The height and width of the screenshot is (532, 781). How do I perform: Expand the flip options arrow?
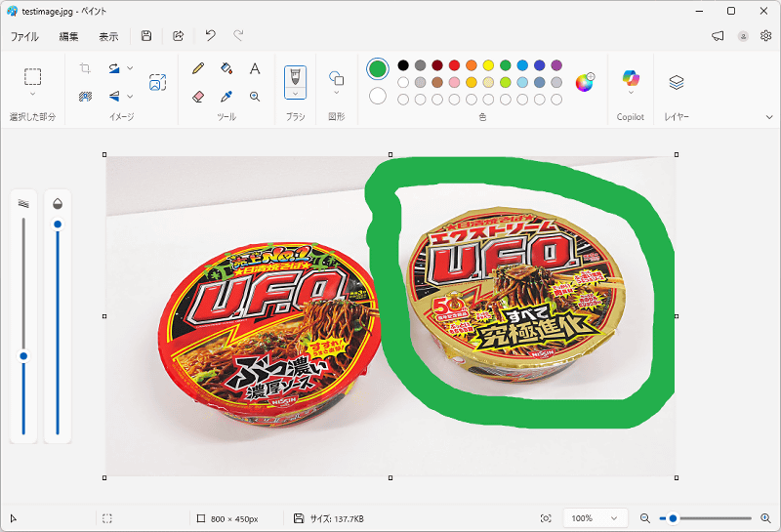(x=130, y=96)
